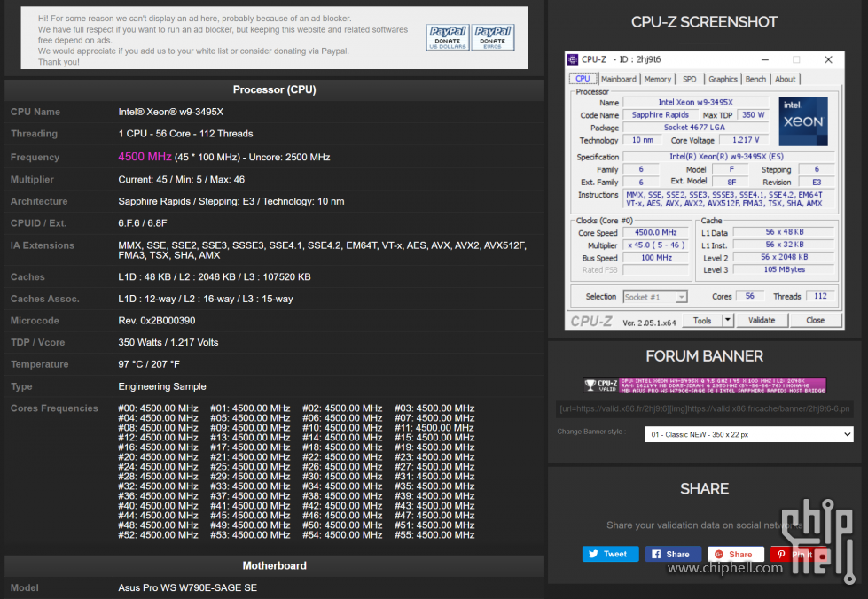Click the Twitter bird icon
This screenshot has height=599, width=868.
pyautogui.click(x=593, y=554)
